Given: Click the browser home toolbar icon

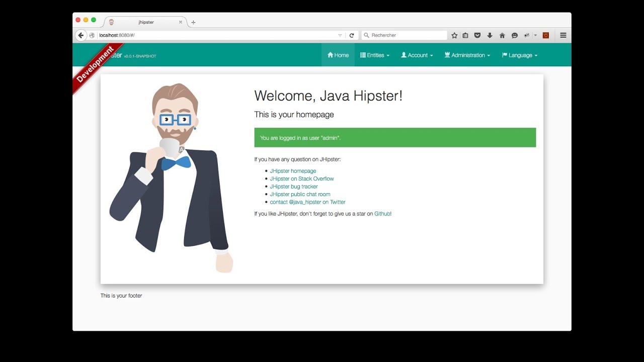Looking at the screenshot, I should point(502,35).
